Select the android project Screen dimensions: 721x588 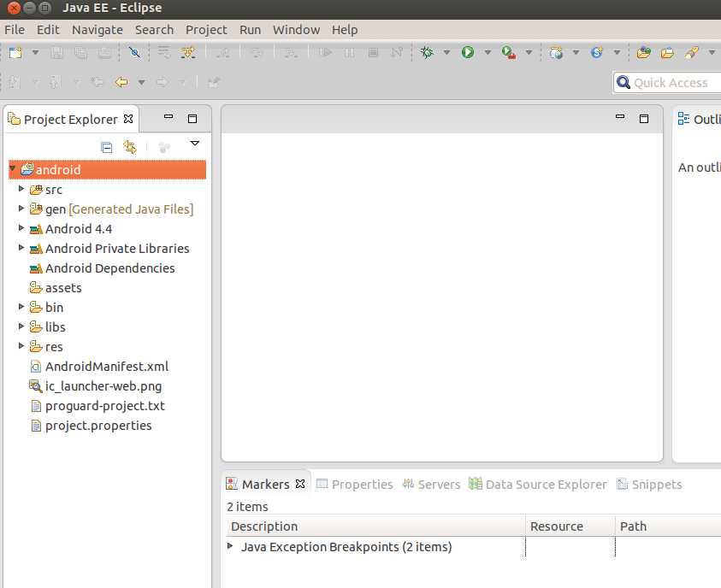[108, 169]
